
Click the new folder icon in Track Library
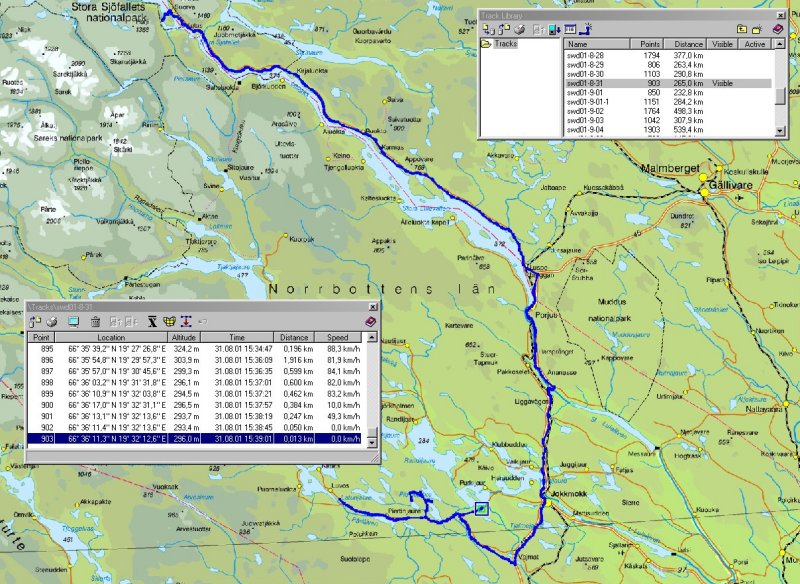(759, 30)
